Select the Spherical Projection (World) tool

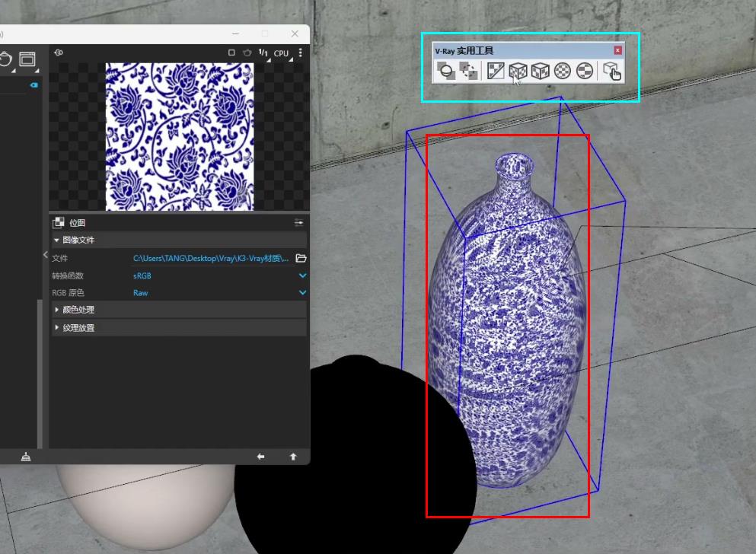562,72
